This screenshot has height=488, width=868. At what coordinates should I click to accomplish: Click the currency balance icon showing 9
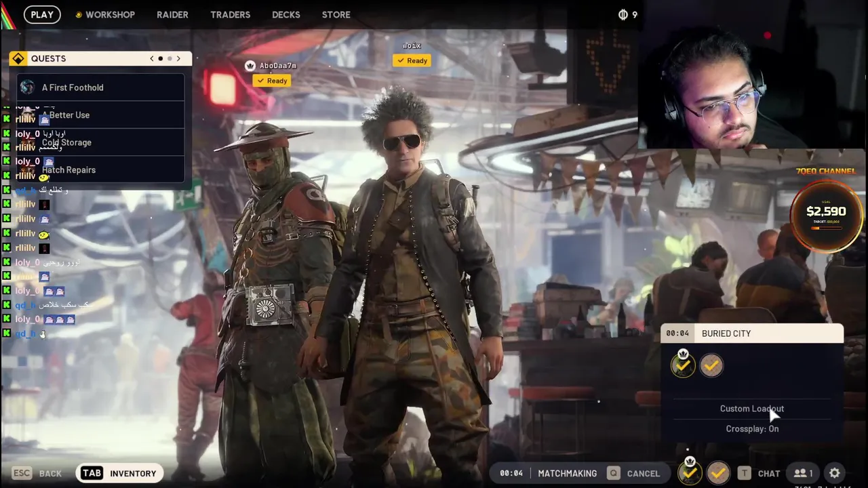pyautogui.click(x=623, y=14)
